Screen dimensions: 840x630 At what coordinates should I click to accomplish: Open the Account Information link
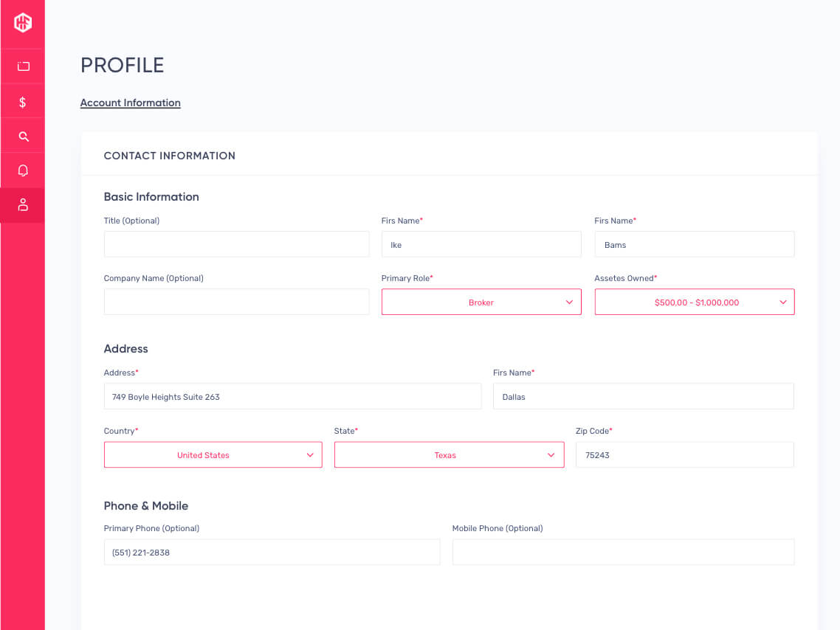point(130,103)
